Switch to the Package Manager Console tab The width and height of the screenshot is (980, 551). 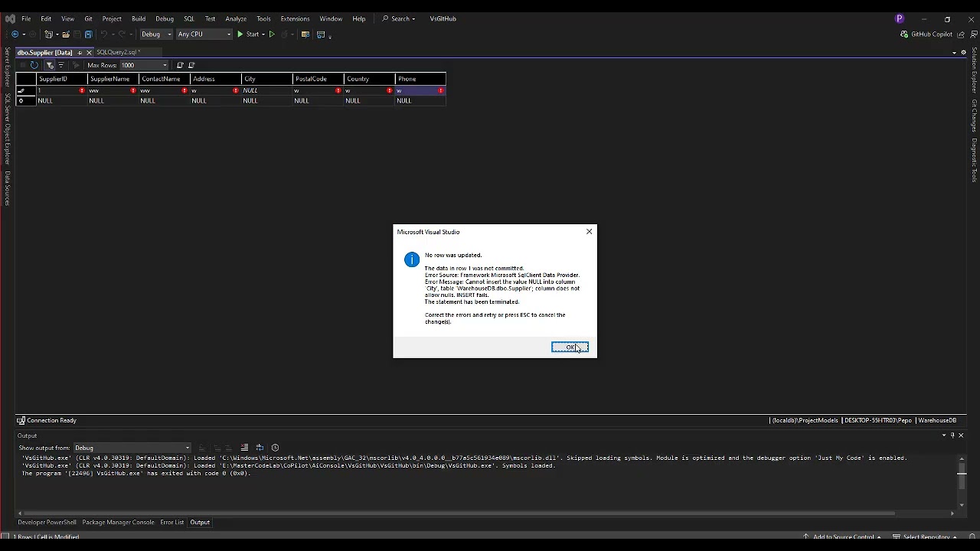[x=118, y=523]
